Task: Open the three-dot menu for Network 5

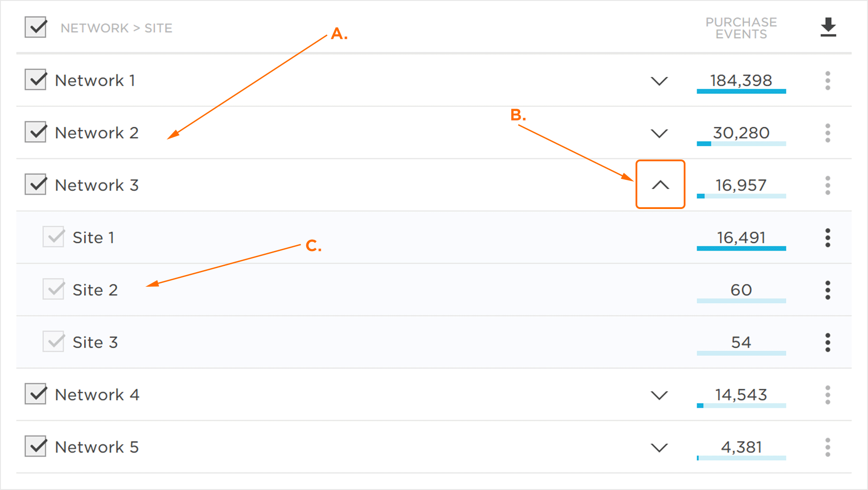Action: point(828,447)
